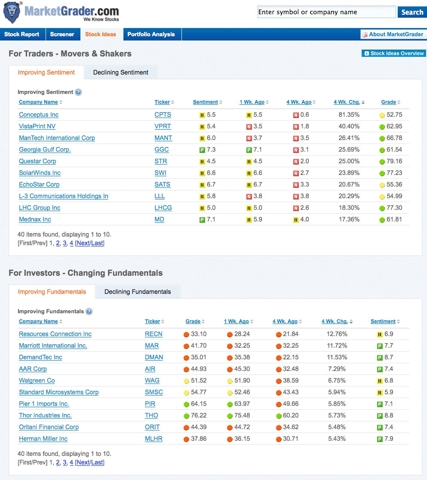Viewport: 427px width, 480px height.
Task: Select the Stock Ideas tab
Action: point(101,34)
